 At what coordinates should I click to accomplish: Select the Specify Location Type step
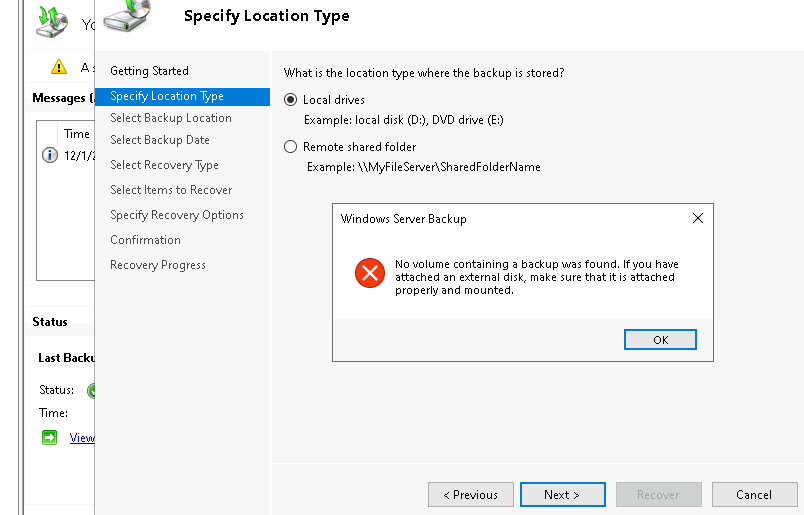tap(167, 96)
